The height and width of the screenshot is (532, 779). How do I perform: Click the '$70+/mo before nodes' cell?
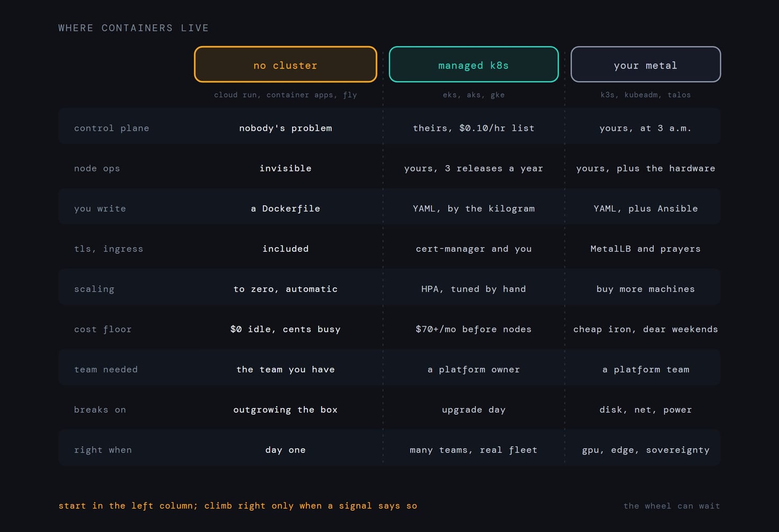[x=474, y=329]
